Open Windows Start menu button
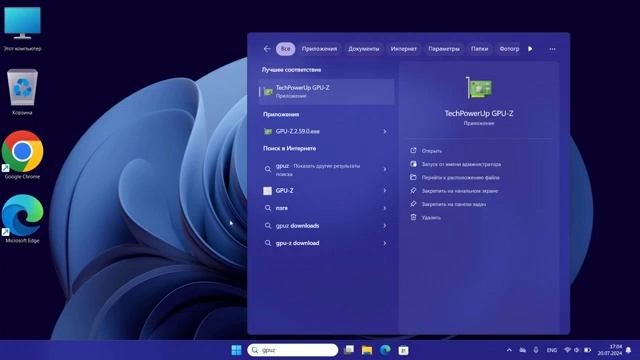Viewport: 640px width, 360px height. point(236,350)
